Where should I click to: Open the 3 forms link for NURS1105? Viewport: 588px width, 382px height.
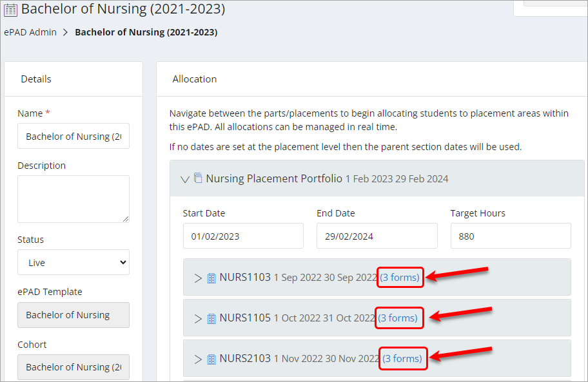point(399,318)
